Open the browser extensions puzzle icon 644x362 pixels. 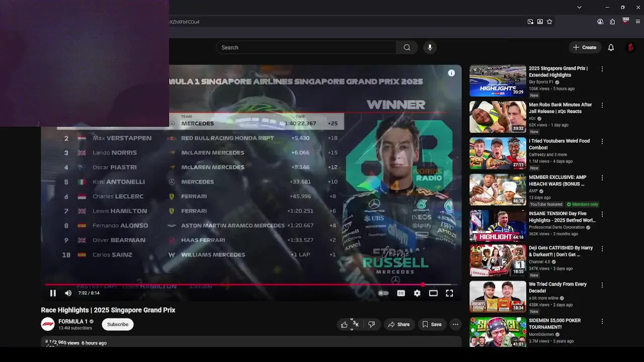point(612,22)
